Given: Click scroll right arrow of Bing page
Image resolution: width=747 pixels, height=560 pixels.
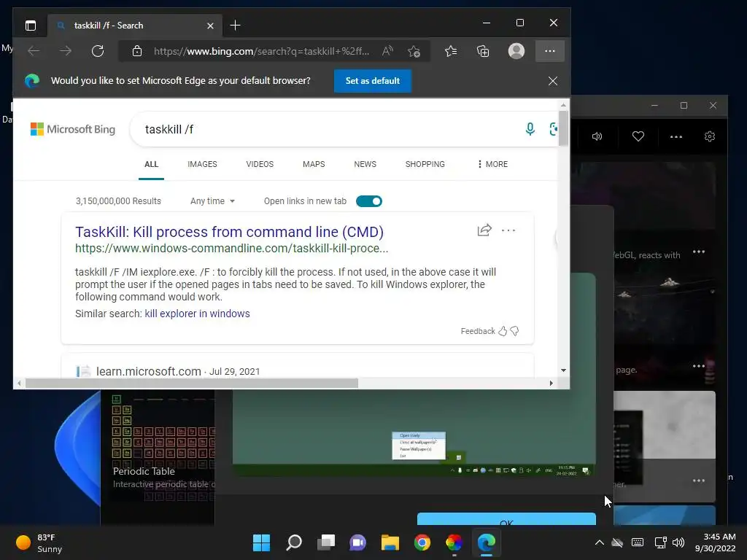Looking at the screenshot, I should 551,384.
